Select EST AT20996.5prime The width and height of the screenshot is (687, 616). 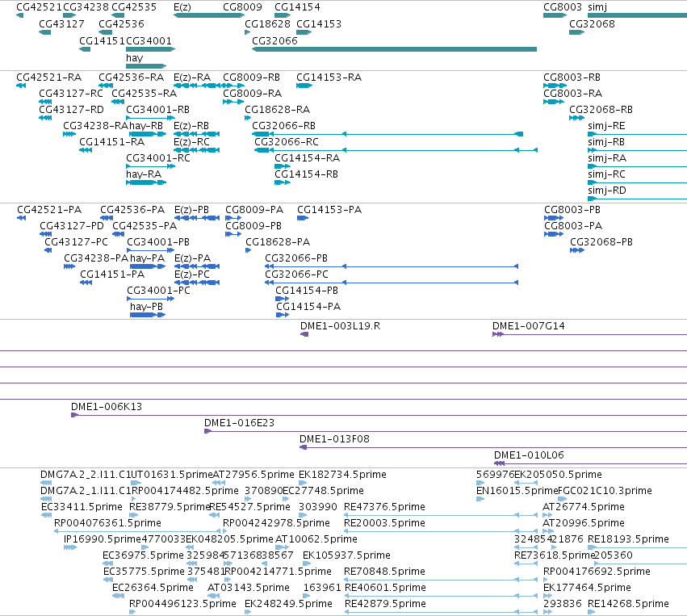click(547, 531)
